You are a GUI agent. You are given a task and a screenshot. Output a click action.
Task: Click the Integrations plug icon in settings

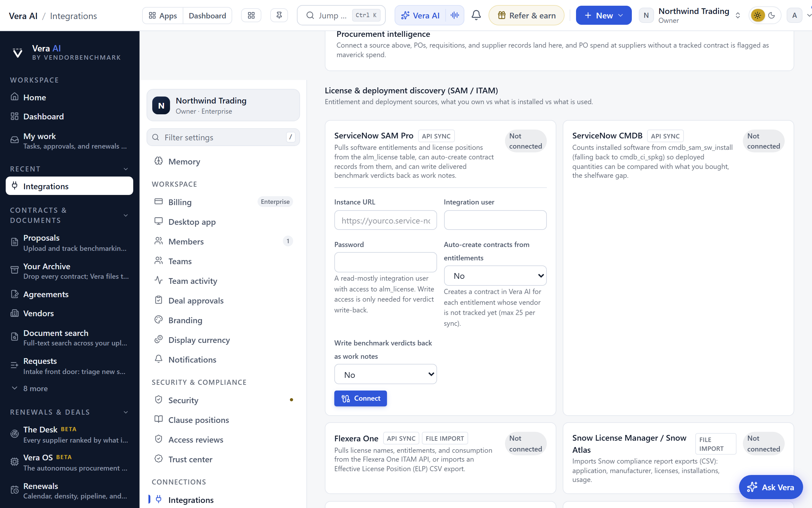[x=158, y=499]
